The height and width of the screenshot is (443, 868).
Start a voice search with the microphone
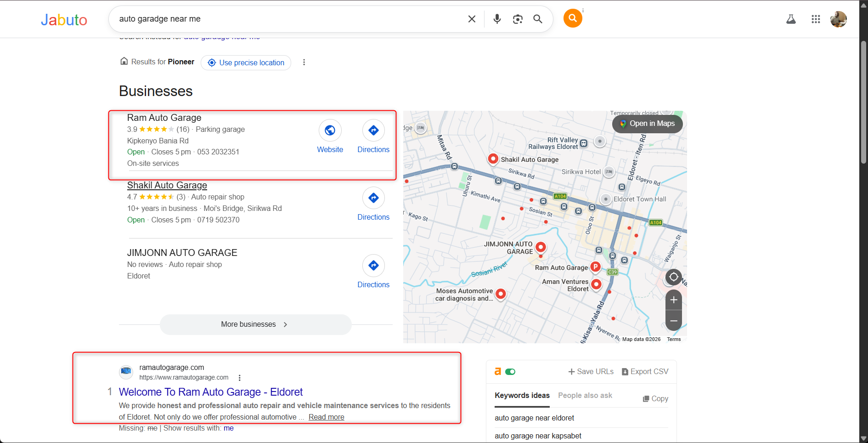496,19
